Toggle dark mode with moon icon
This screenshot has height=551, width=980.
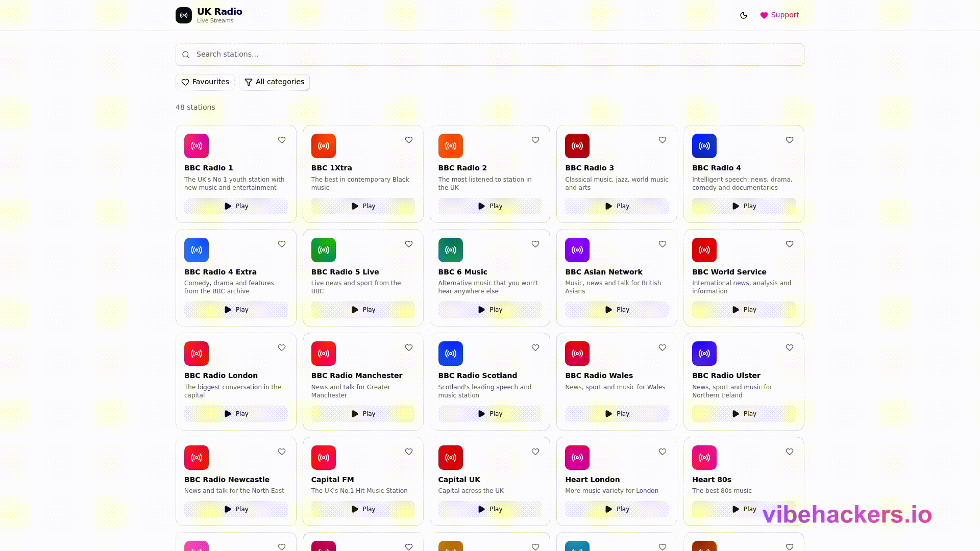tap(744, 15)
